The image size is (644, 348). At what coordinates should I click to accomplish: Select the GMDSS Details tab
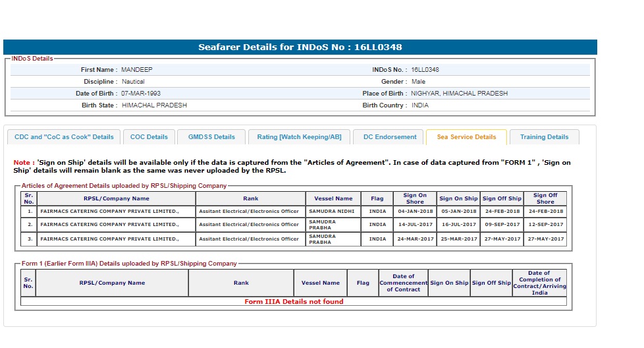coord(211,137)
